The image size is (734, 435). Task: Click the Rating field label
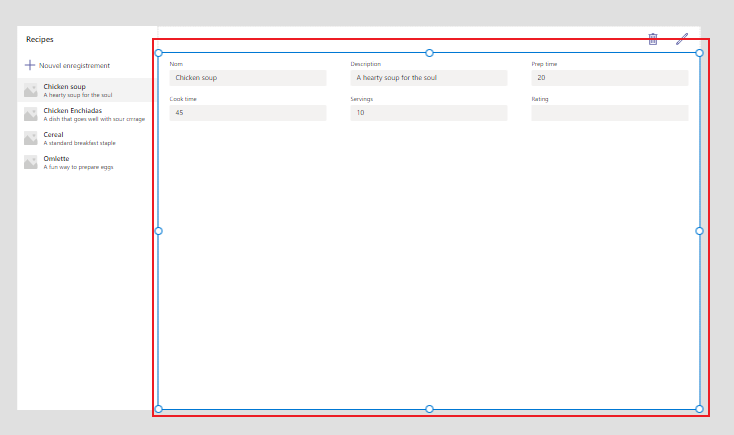pos(540,99)
